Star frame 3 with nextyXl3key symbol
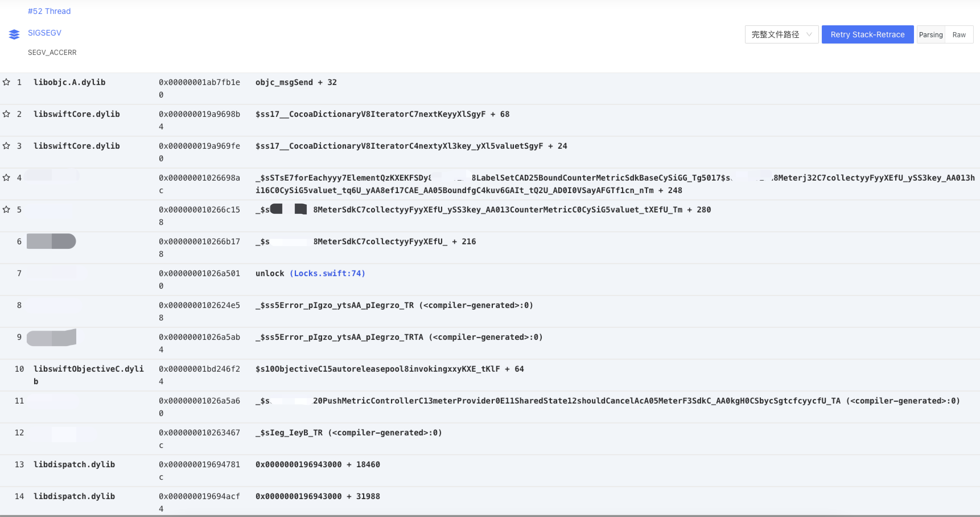980x517 pixels. (x=6, y=146)
